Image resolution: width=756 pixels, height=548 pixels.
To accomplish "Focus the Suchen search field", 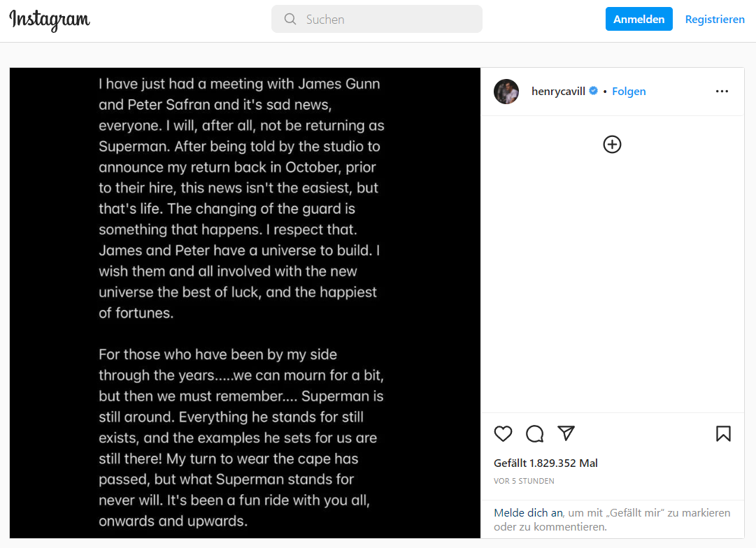I will [x=376, y=20].
